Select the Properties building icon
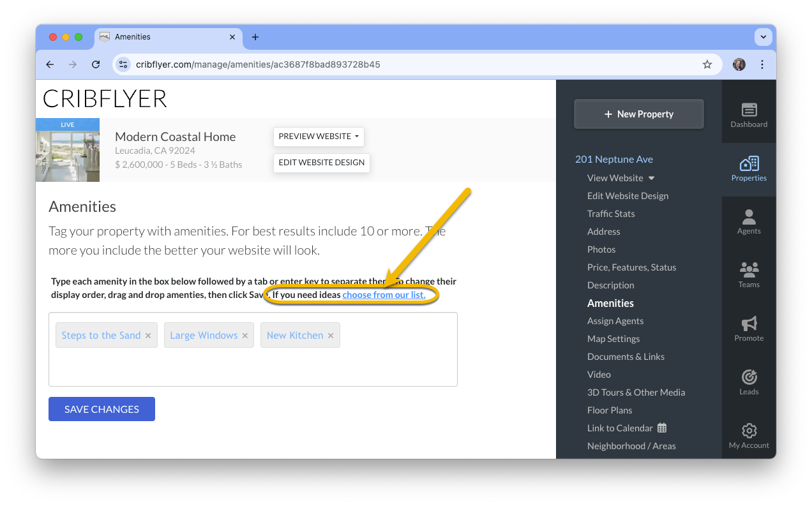The height and width of the screenshot is (506, 812). tap(749, 163)
